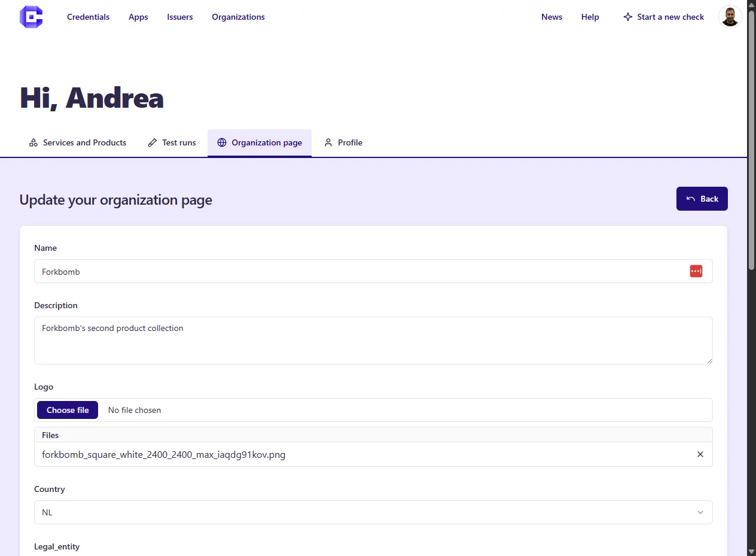The image size is (756, 556).
Task: Go to Apps in top navigation
Action: tap(138, 17)
